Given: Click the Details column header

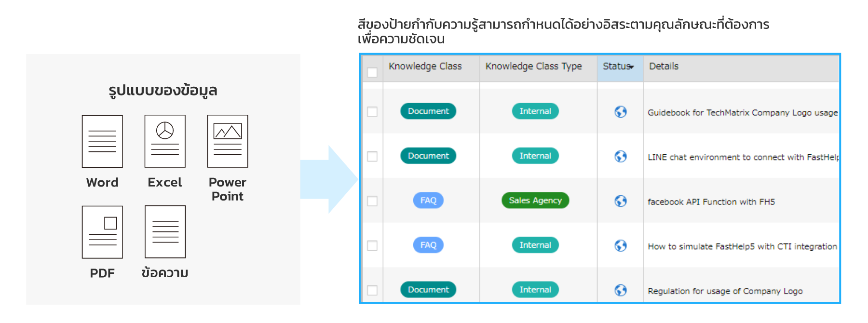Looking at the screenshot, I should [664, 66].
